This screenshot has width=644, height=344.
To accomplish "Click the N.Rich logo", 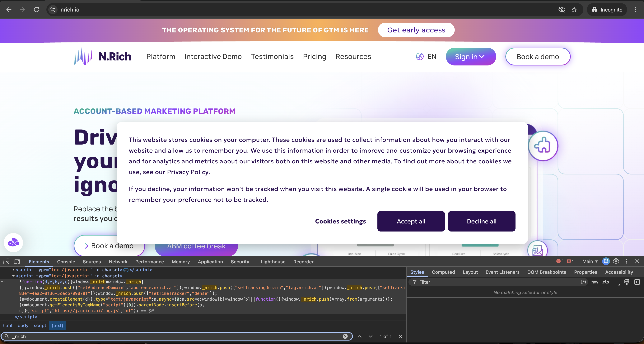I will [102, 57].
